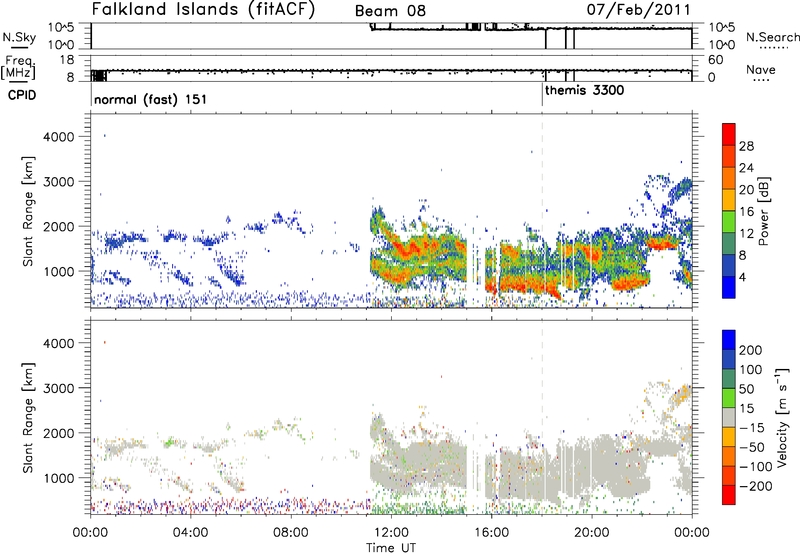Image resolution: width=800 pixels, height=554 pixels.
Task: Click the "200" velocity colorbar value
Action: click(x=750, y=350)
